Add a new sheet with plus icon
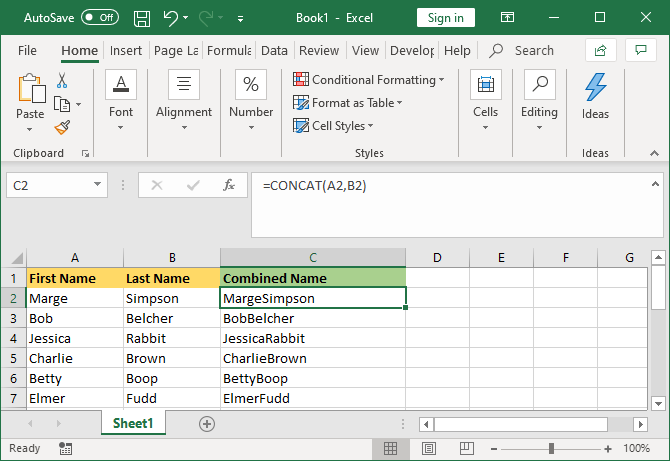Viewport: 670px width, 461px height. point(207,424)
